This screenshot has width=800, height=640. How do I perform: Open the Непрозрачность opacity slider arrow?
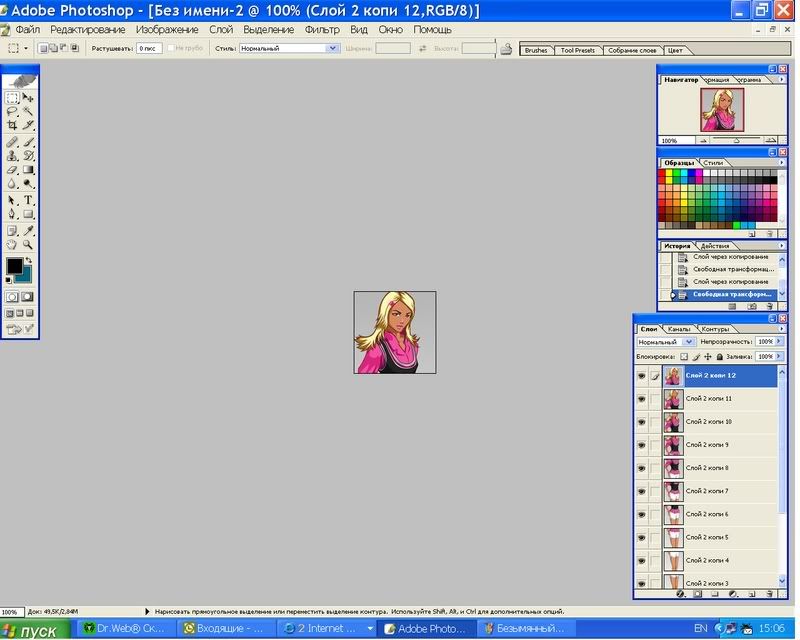779,341
